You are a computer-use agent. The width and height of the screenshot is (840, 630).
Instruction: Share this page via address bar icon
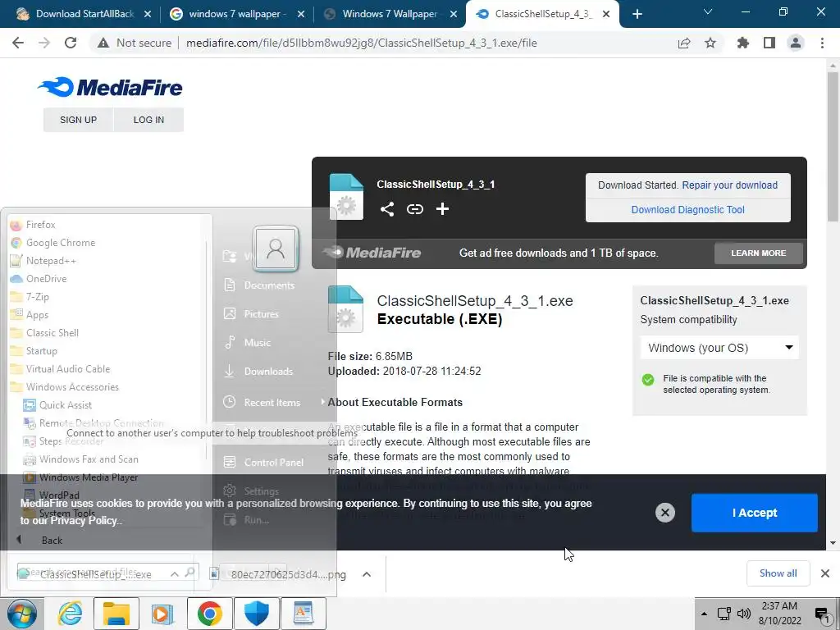point(684,43)
